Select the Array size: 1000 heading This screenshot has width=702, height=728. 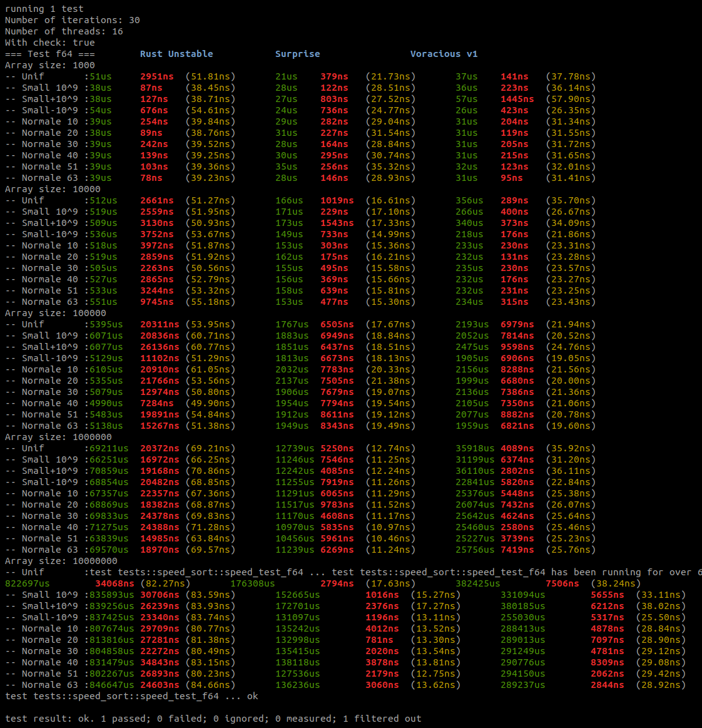point(50,65)
